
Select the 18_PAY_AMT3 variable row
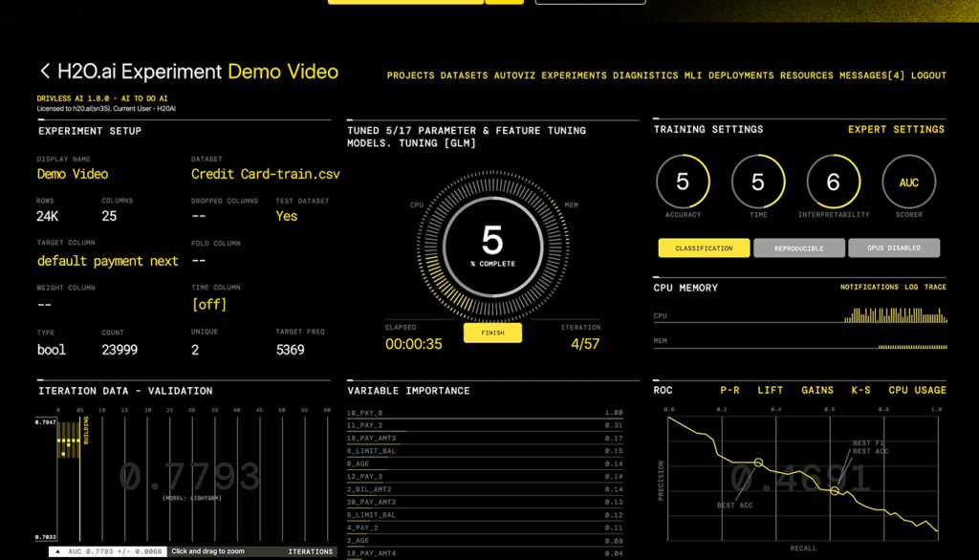[485, 439]
